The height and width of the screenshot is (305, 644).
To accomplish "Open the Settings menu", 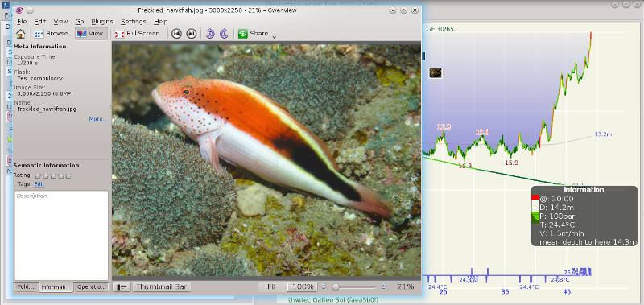I will 134,22.
